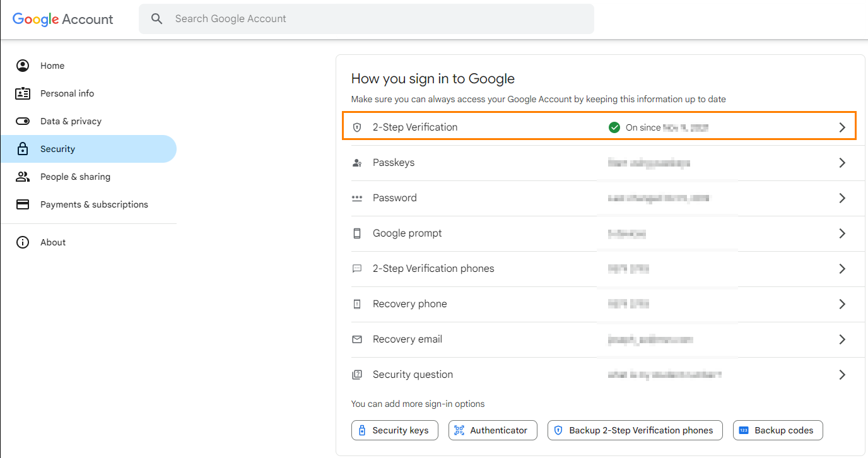The width and height of the screenshot is (868, 458).
Task: Click the People & sharing icon
Action: click(23, 177)
